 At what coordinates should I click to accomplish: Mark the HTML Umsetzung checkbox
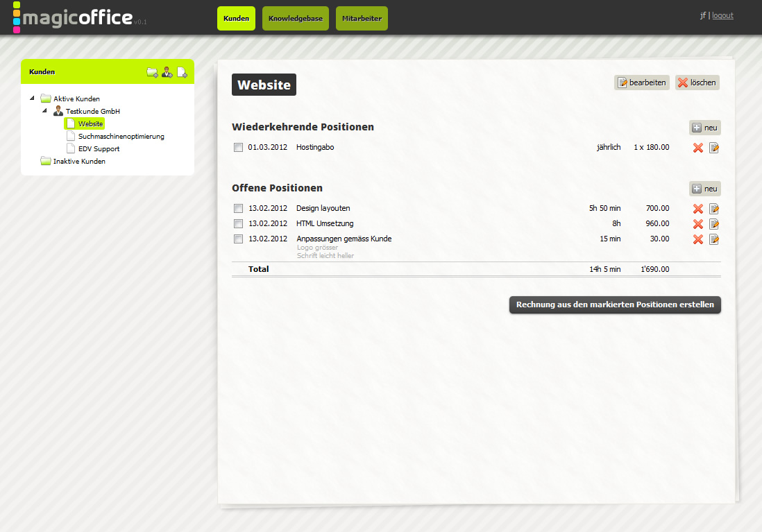pos(238,224)
